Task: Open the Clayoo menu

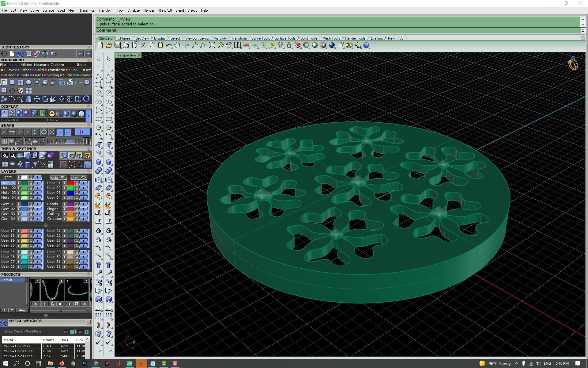Action: (x=192, y=10)
